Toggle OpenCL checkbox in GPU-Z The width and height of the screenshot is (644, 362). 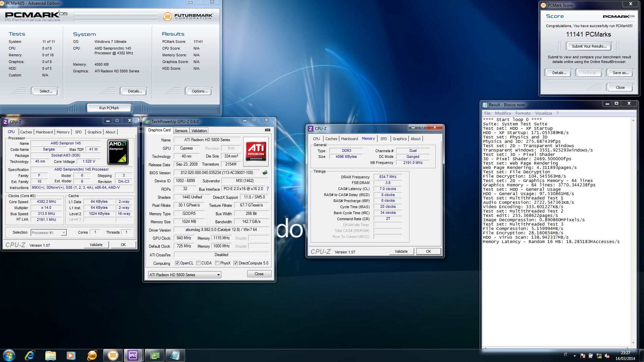(x=177, y=263)
